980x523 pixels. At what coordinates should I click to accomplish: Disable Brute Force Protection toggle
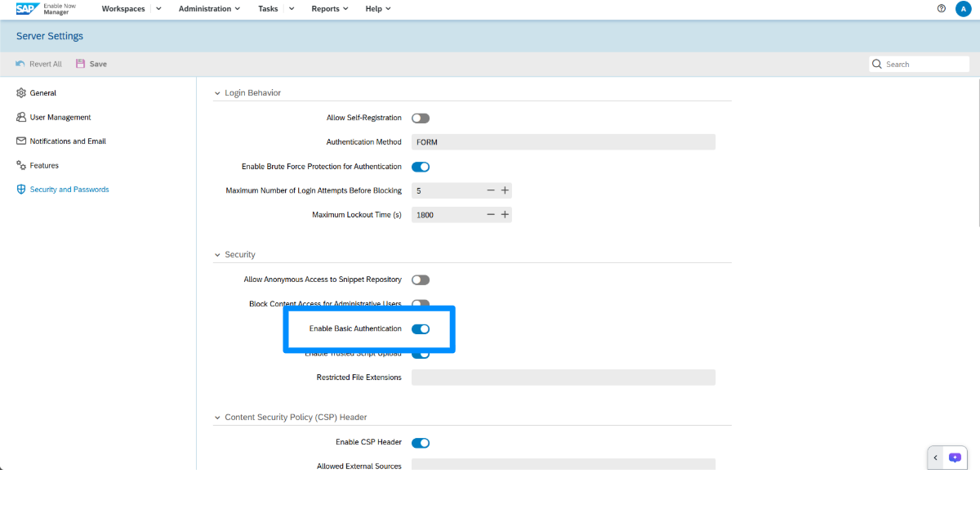pyautogui.click(x=421, y=167)
